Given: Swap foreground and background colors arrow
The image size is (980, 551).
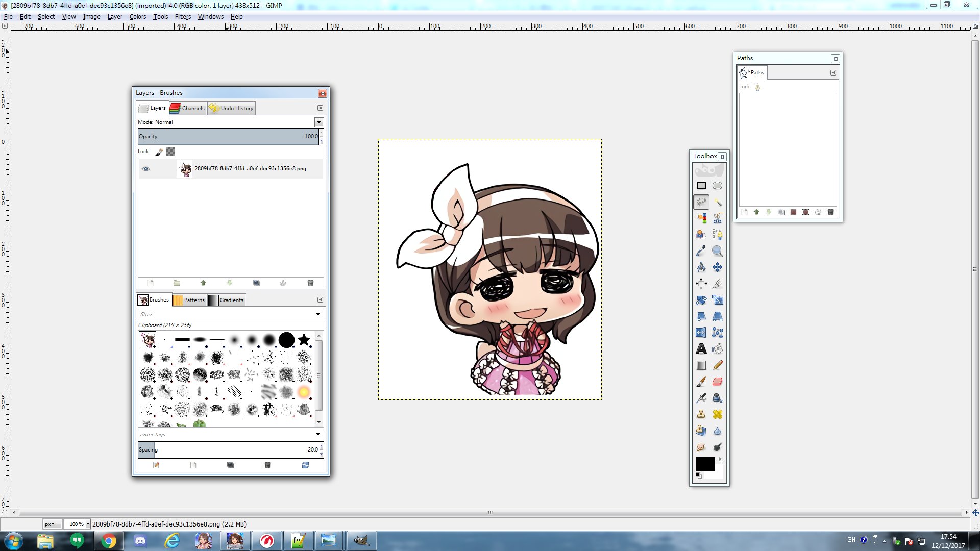Looking at the screenshot, I should point(720,460).
